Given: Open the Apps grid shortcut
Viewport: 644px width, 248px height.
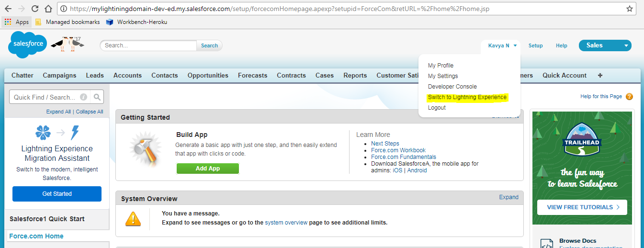Looking at the screenshot, I should click(x=16, y=22).
